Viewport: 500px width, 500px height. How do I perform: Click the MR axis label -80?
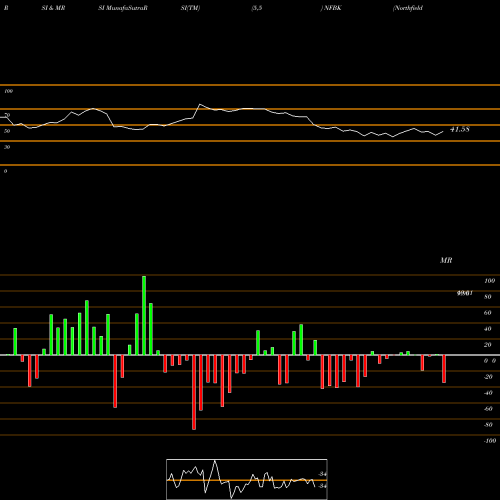[488, 425]
